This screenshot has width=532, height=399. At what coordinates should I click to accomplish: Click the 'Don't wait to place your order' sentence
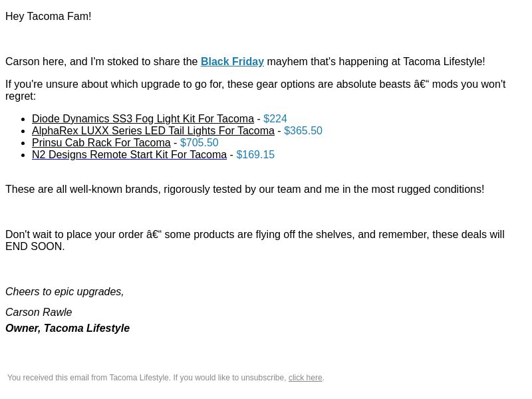click(x=255, y=241)
